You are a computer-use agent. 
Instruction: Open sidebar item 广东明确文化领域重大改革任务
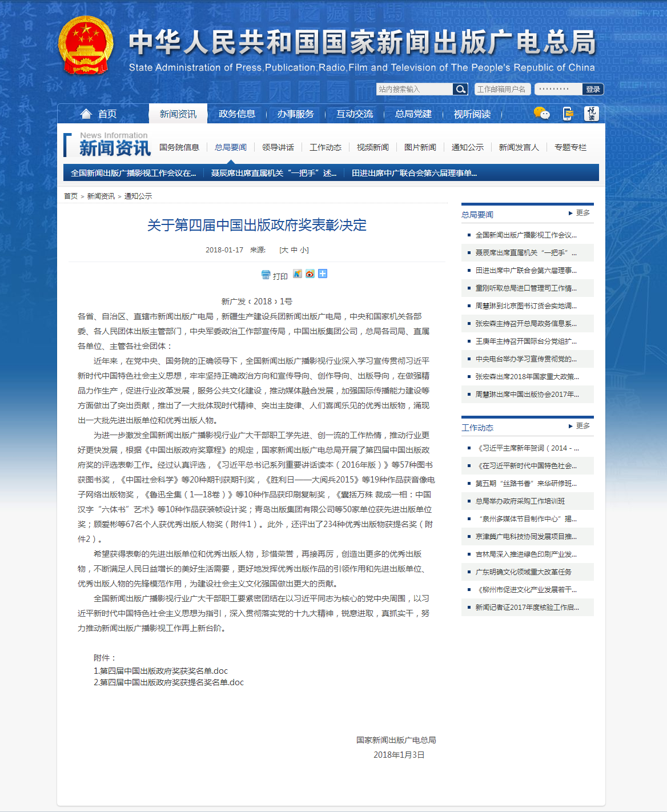point(524,572)
